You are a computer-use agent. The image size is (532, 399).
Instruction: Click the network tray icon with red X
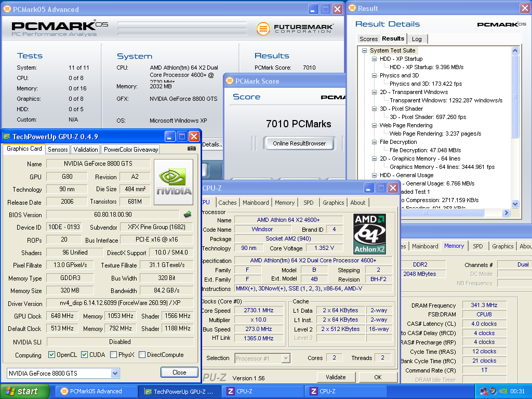pos(484,391)
